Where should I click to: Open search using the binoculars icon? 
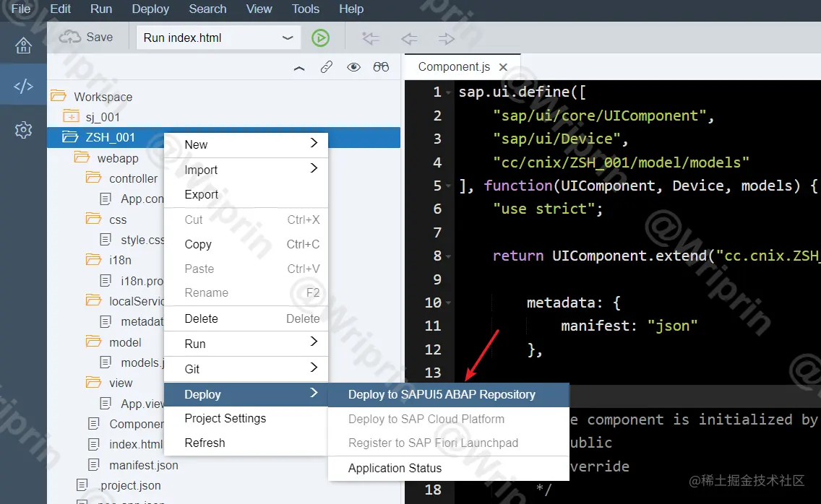(x=381, y=66)
